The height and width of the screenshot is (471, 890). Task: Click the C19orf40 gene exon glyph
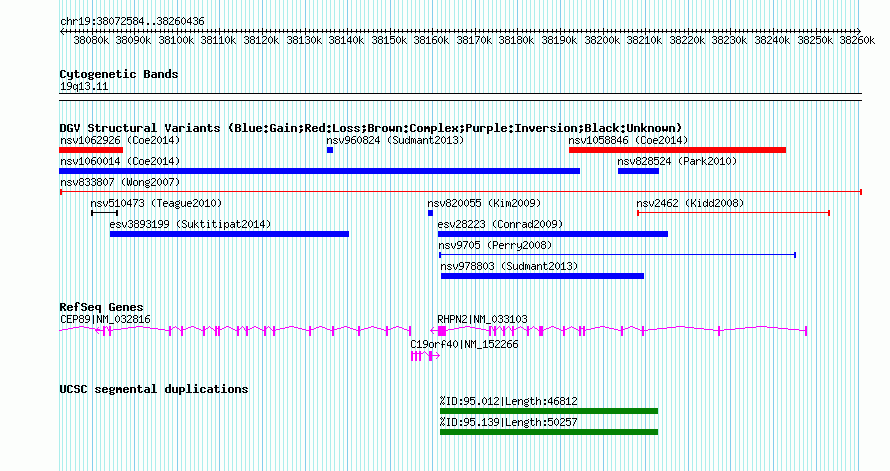[x=425, y=356]
